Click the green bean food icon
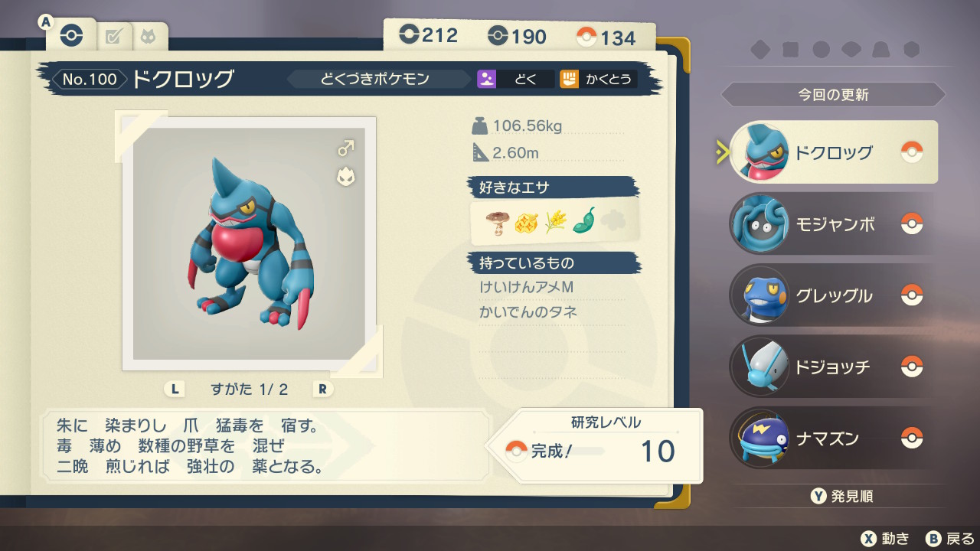The width and height of the screenshot is (980, 551). tap(583, 220)
